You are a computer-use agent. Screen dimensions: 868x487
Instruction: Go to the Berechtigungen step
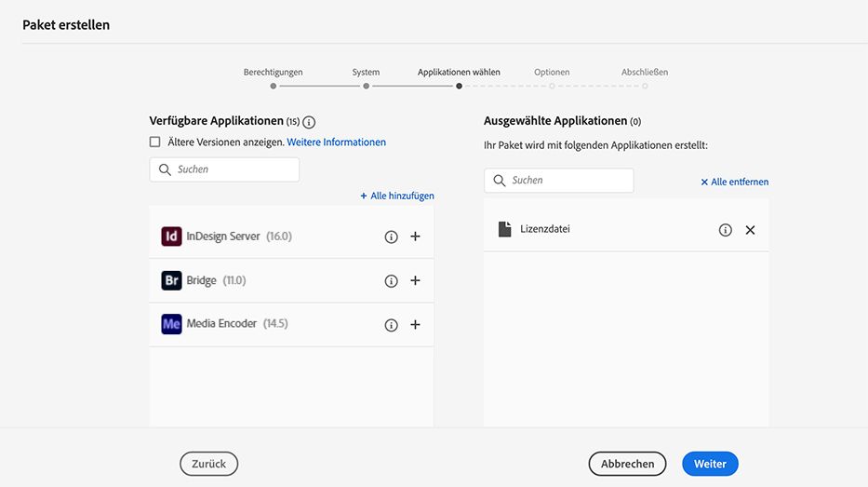[273, 86]
